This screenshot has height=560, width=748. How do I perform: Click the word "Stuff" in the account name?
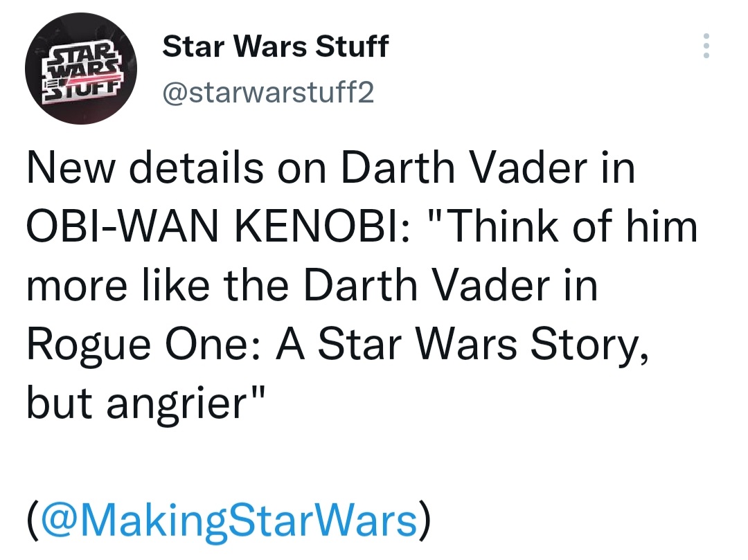click(x=352, y=46)
